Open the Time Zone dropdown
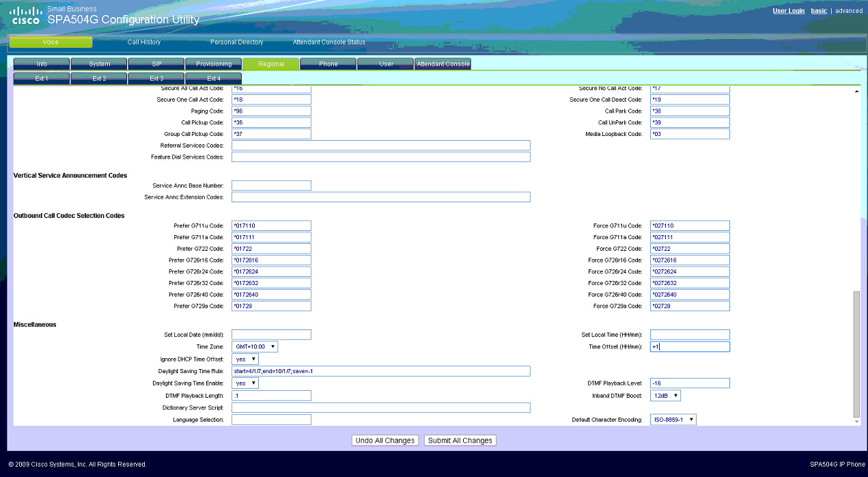This screenshot has width=868, height=477. point(255,347)
